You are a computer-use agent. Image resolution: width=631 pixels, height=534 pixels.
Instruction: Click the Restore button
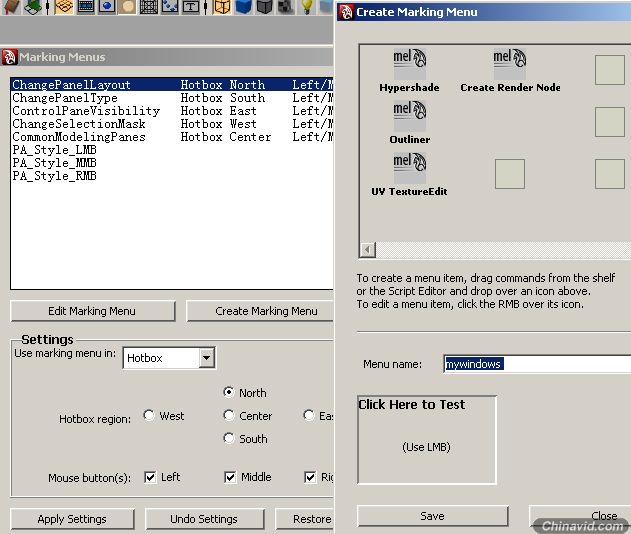point(305,519)
